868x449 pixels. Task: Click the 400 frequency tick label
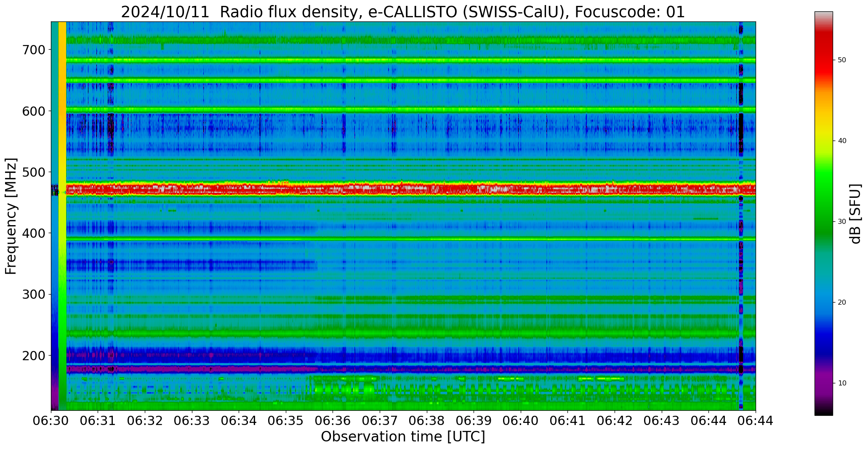(x=34, y=233)
